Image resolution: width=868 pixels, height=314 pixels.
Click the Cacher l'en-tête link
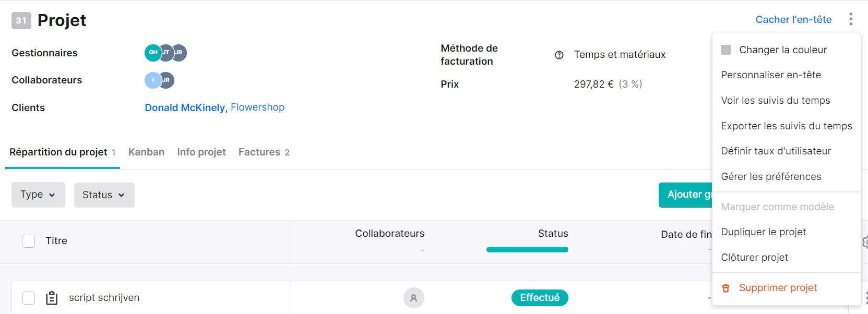pyautogui.click(x=793, y=19)
